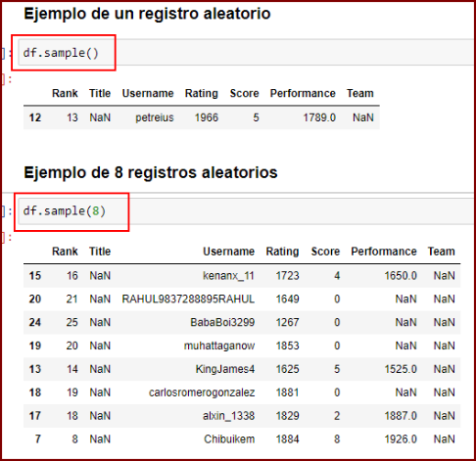Screen dimensions: 476x461
Task: Click Title header in second table
Action: pos(100,252)
